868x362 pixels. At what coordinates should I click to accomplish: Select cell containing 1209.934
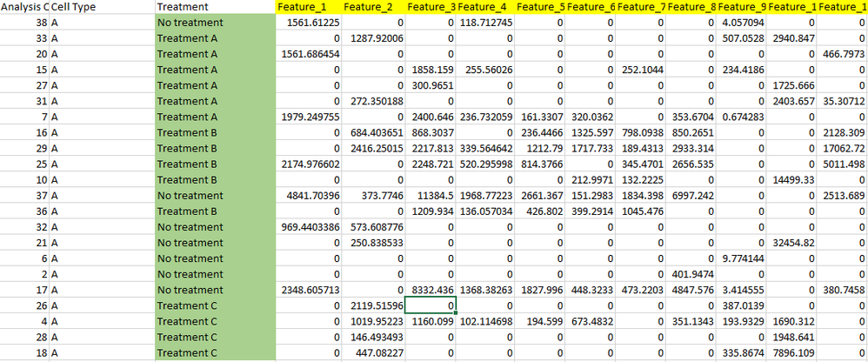[431, 211]
